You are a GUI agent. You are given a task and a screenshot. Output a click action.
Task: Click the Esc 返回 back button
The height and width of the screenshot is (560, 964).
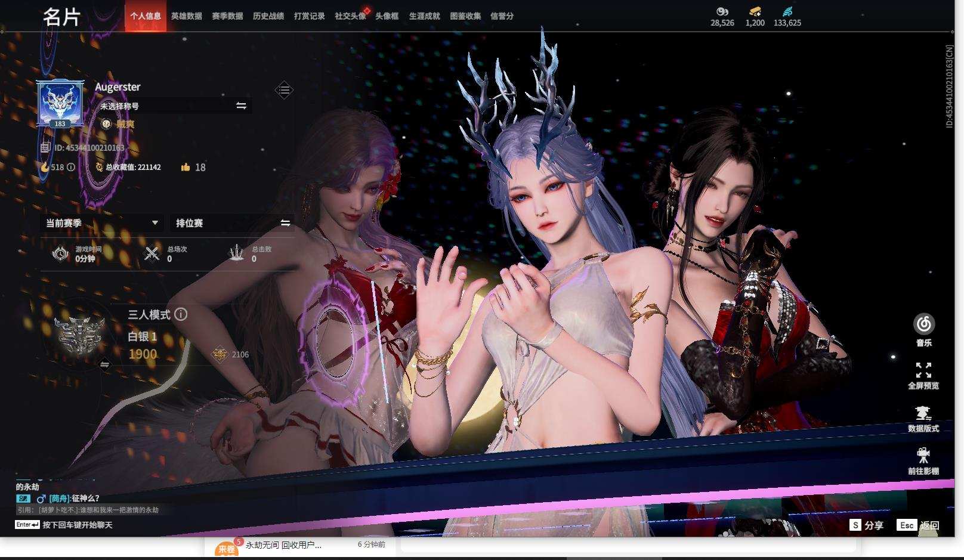coord(918,525)
